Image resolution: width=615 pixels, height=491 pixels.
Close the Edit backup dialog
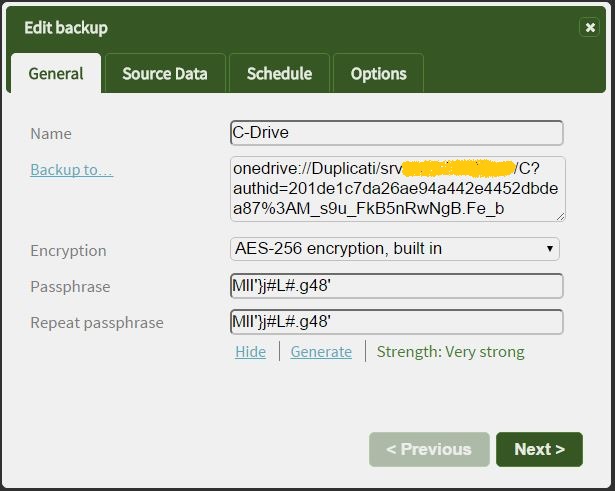[x=590, y=27]
